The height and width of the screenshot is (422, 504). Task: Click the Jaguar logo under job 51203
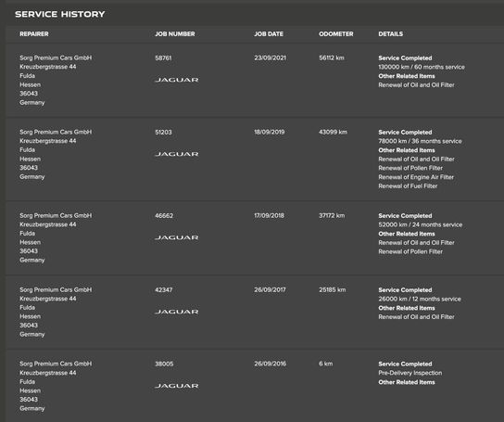[176, 154]
